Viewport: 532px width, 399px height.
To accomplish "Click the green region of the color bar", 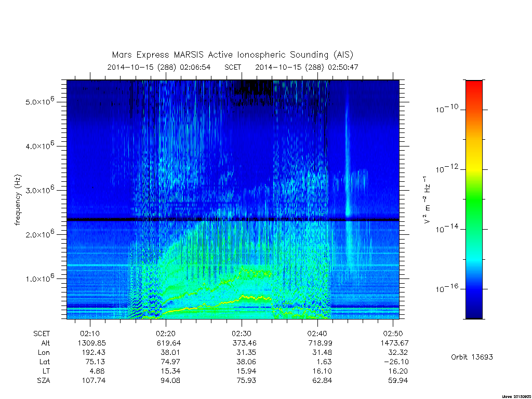I will pyautogui.click(x=474, y=199).
